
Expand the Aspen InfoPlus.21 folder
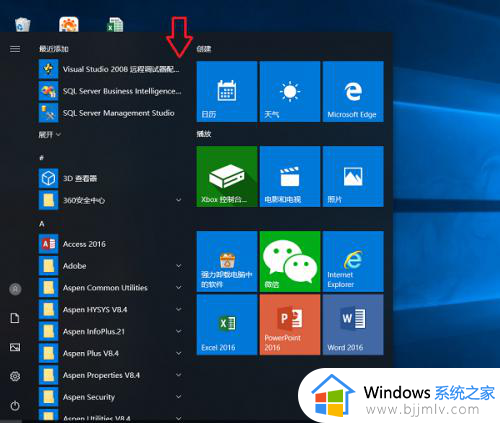click(x=110, y=331)
